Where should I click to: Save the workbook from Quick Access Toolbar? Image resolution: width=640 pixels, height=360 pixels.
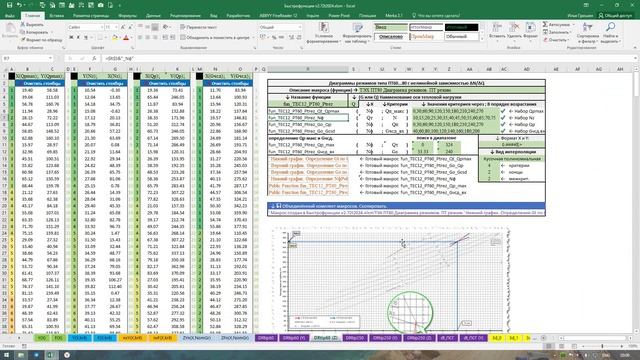coord(9,5)
